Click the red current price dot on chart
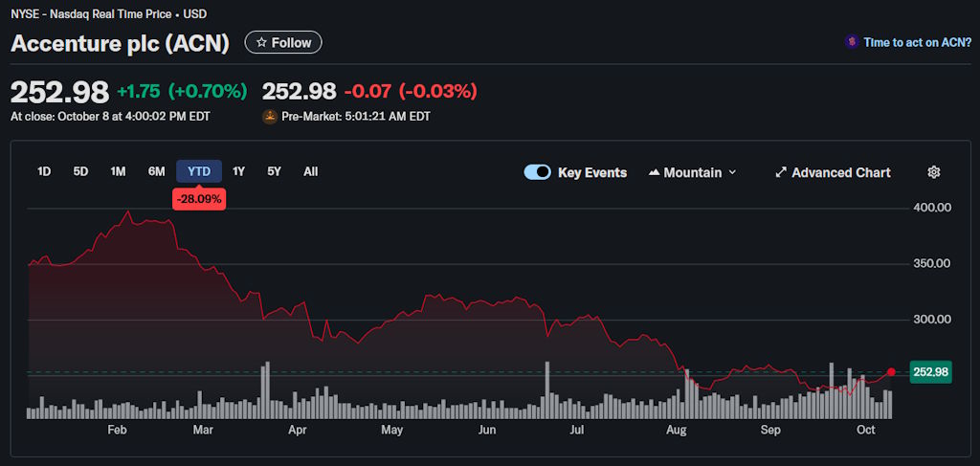The image size is (980, 466). (892, 371)
